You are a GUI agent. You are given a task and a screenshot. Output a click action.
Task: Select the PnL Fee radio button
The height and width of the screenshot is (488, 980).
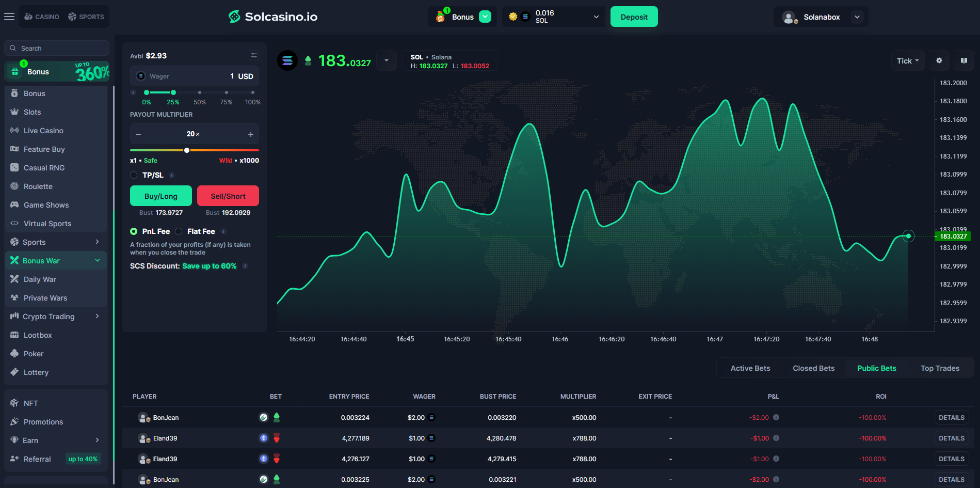(134, 231)
